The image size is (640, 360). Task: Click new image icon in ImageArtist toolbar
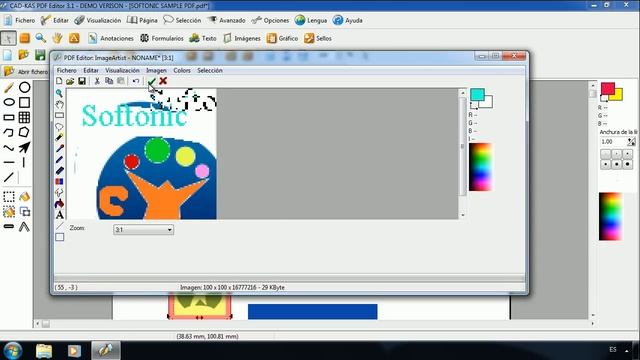point(59,81)
